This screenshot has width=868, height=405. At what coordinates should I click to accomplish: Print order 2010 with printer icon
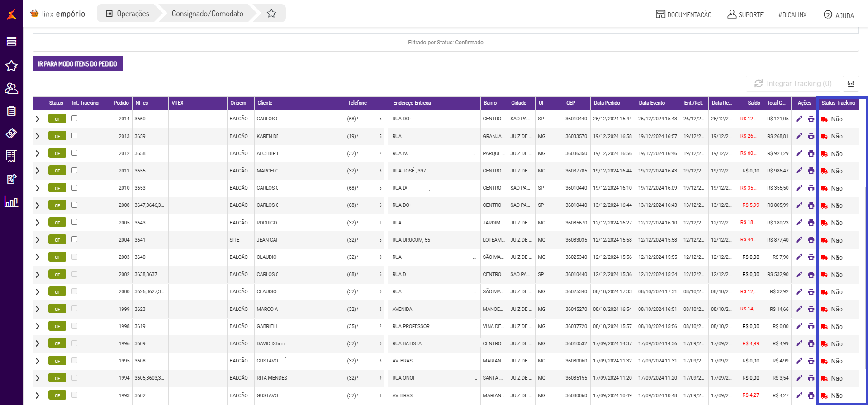click(x=811, y=188)
